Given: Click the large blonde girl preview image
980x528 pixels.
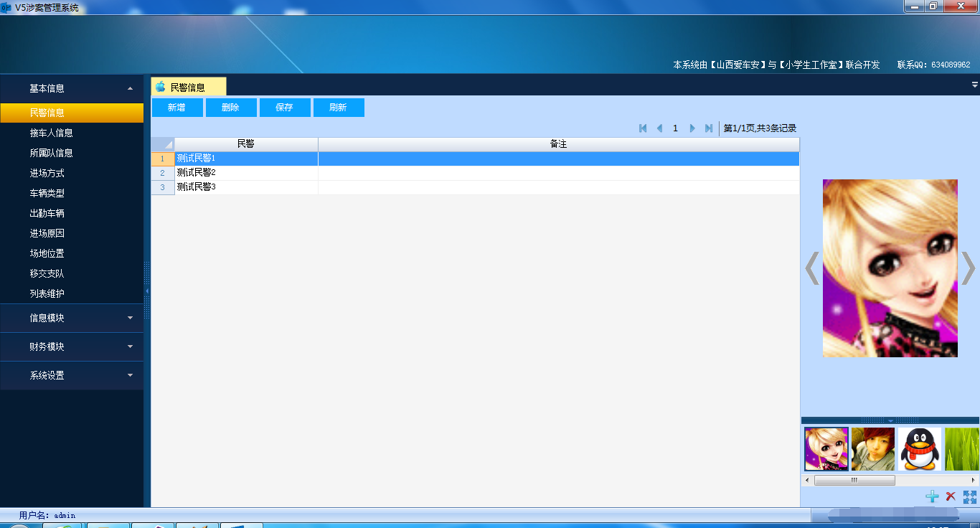Looking at the screenshot, I should coord(890,268).
